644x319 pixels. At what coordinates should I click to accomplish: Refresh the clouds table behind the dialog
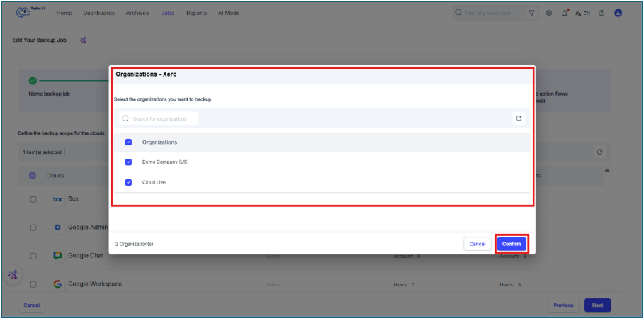point(599,152)
